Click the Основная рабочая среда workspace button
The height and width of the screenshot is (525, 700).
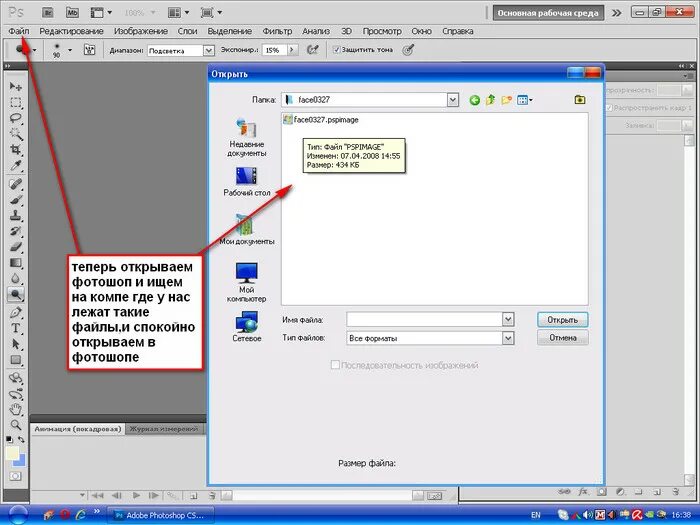548,13
